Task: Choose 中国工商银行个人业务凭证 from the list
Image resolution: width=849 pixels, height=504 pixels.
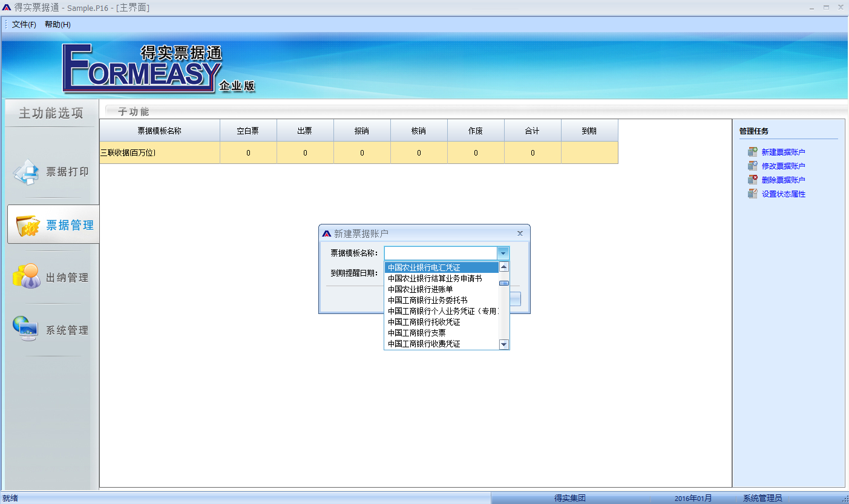Action: click(x=442, y=311)
